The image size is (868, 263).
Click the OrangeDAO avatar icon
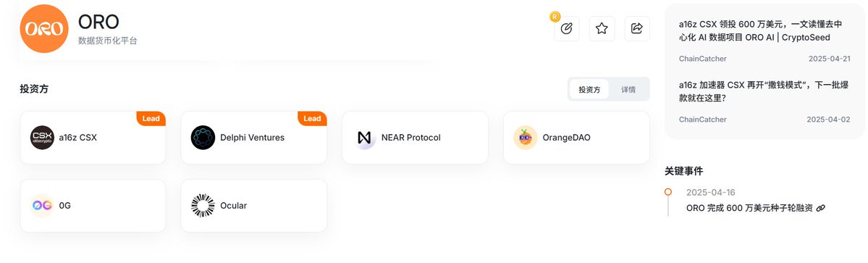526,138
